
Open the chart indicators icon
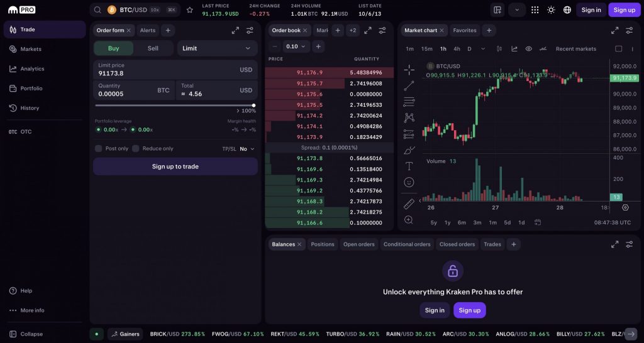coord(514,49)
